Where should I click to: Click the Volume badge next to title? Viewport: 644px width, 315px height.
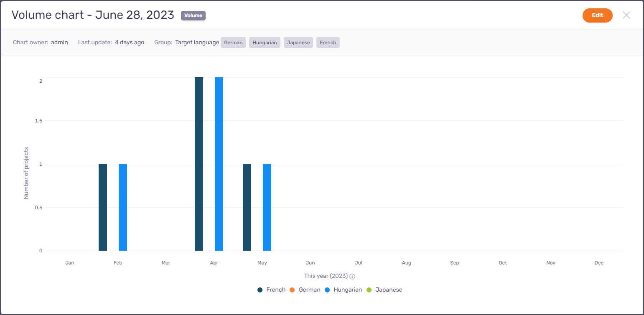193,15
